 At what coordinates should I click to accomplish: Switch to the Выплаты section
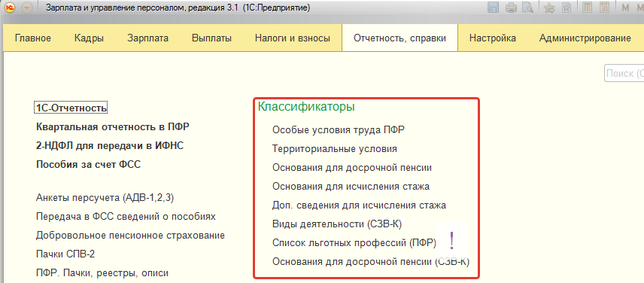pos(211,38)
